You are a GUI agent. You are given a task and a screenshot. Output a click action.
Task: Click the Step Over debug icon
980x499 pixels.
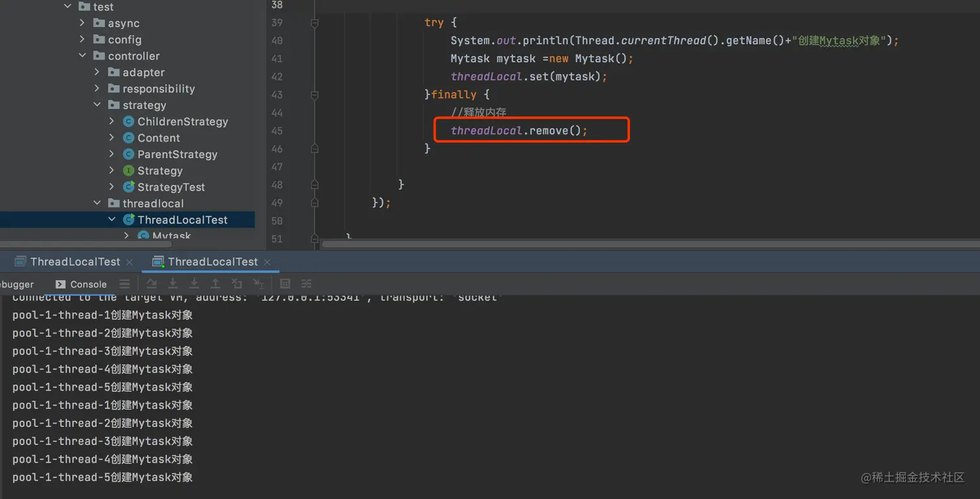point(151,284)
